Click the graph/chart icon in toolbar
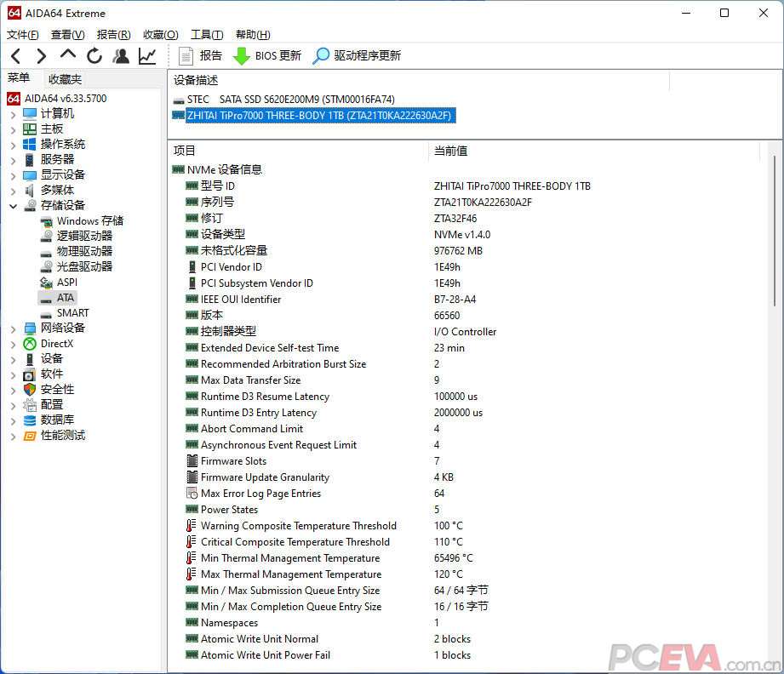Viewport: 784px width, 674px height. click(x=146, y=56)
